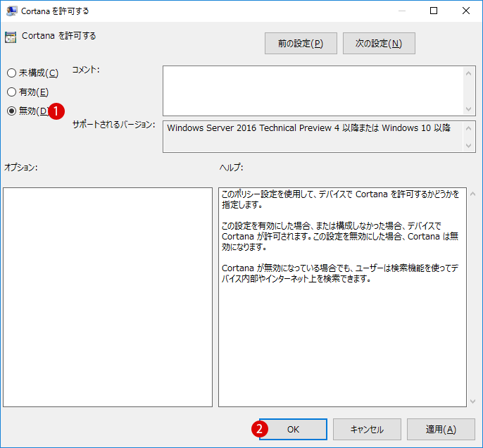Minimize the Cortana を許可する window
Screen dimensions: 483x448
click(401, 11)
